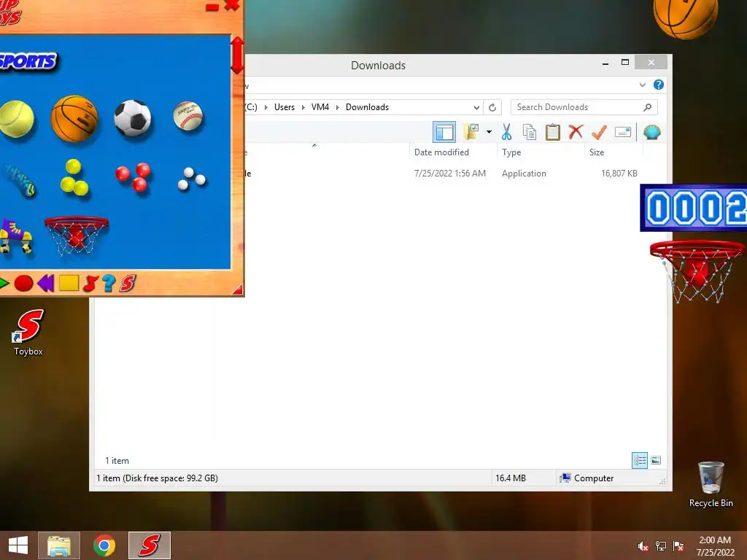Click the new folder options icon
Viewport: 747px width, 560px height.
coord(471,131)
